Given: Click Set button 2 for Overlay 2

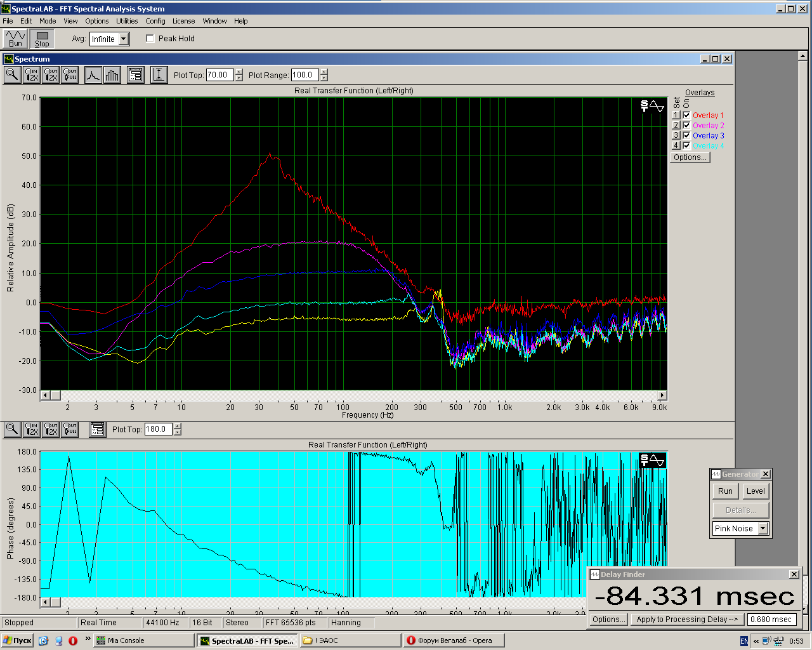Looking at the screenshot, I should point(676,126).
